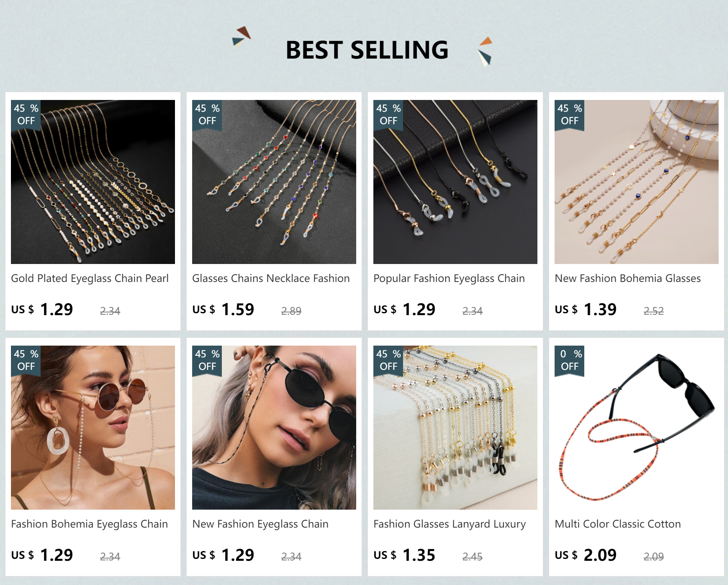728x585 pixels.
Task: Click the US $ 1.59 price
Action: point(223,309)
